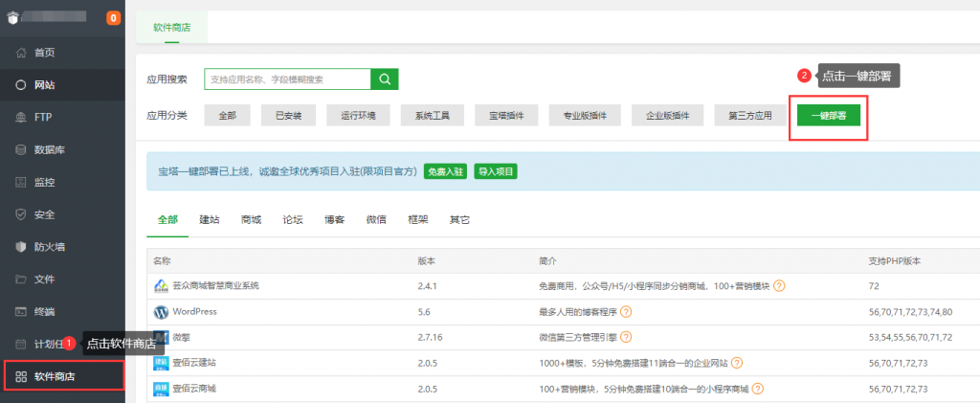The width and height of the screenshot is (980, 403).
Task: Click version 2.7.16 in the 微擎 row
Action: point(430,337)
